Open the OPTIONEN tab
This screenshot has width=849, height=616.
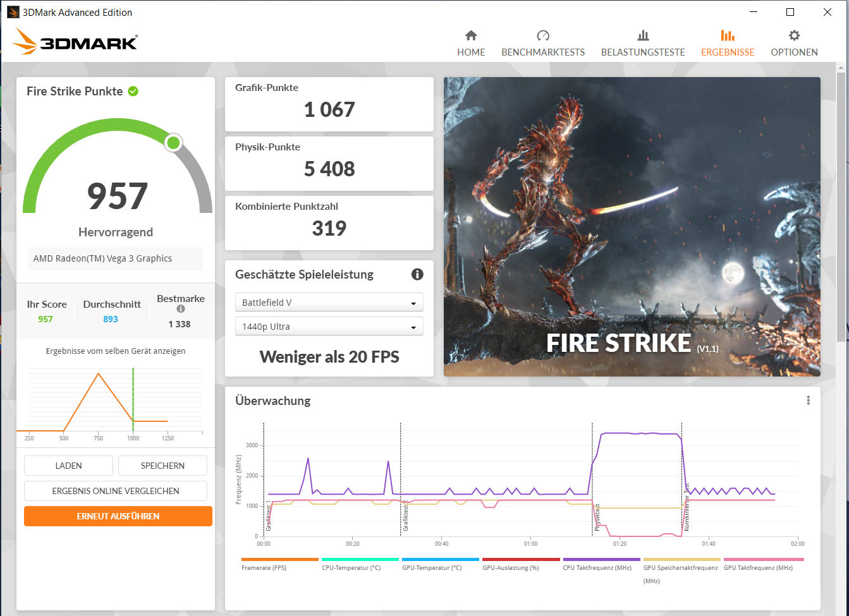794,44
